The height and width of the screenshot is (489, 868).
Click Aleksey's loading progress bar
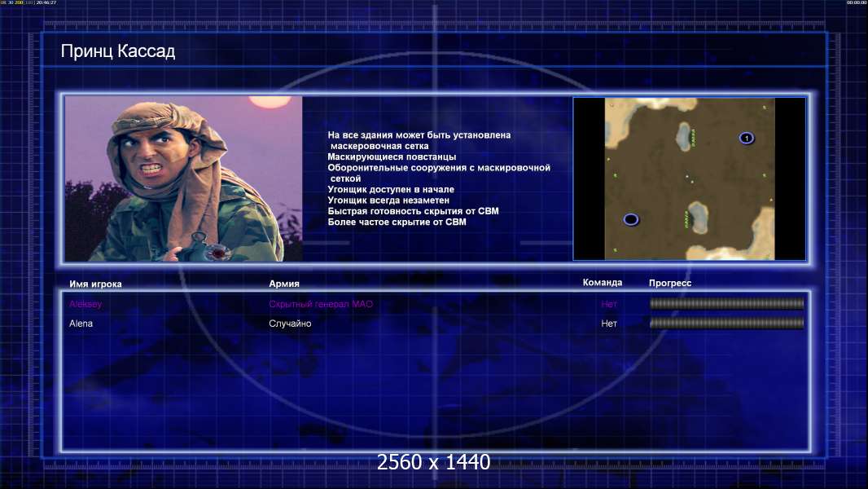tap(726, 303)
